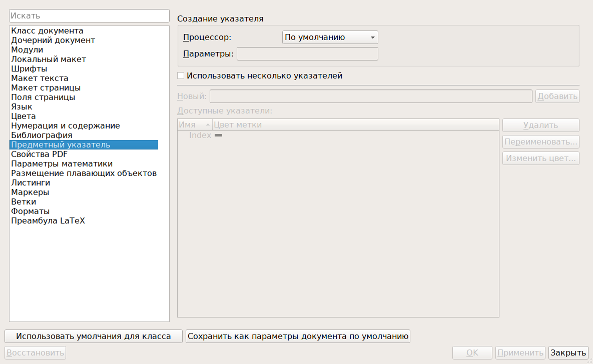Click the Добавить button

tap(557, 96)
